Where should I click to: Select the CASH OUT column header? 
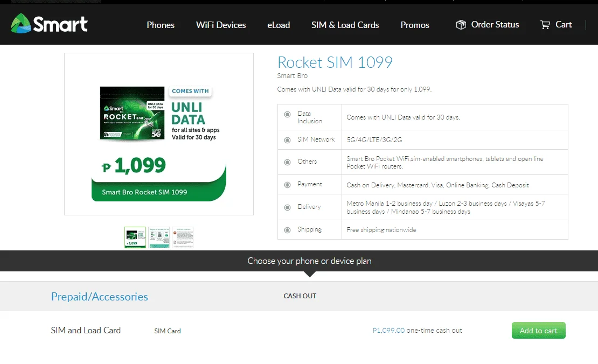click(300, 296)
